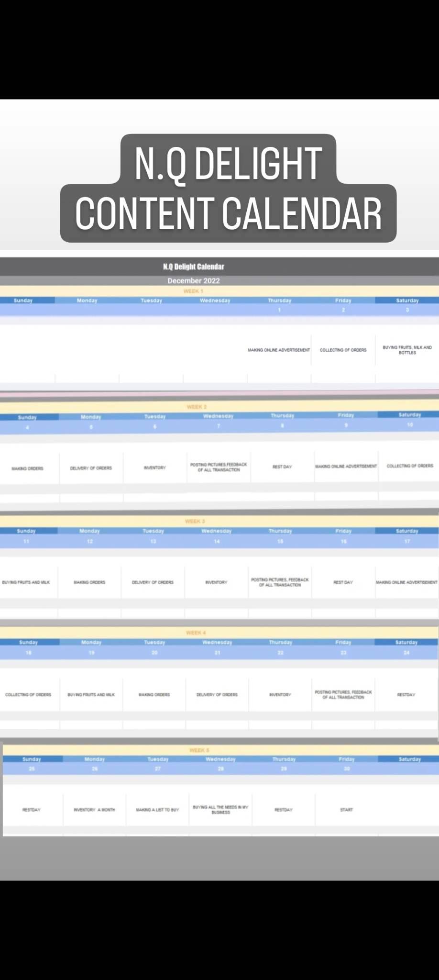This screenshot has height=980, width=439.
Task: Click the 'WEEK 1' label
Action: tap(193, 291)
